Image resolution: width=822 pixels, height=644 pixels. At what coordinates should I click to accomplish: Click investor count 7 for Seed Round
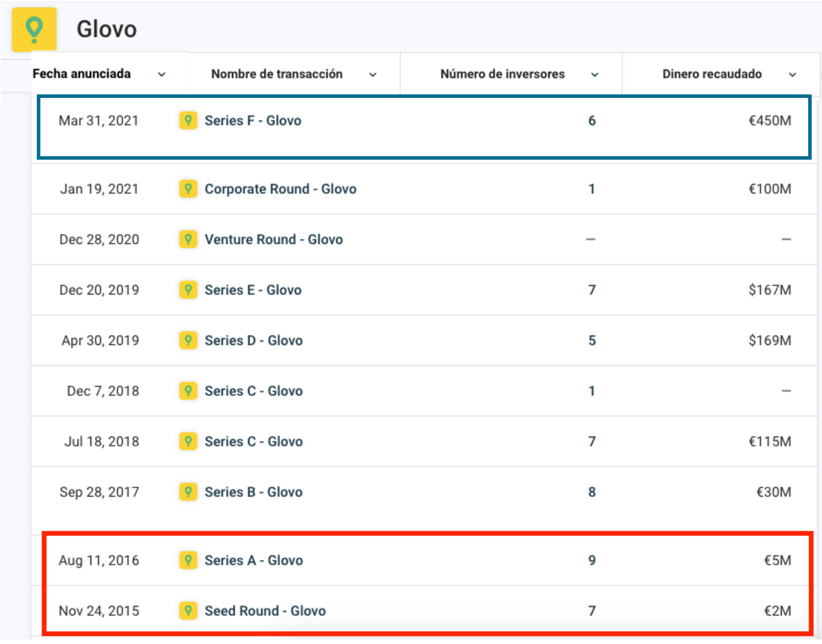(592, 611)
